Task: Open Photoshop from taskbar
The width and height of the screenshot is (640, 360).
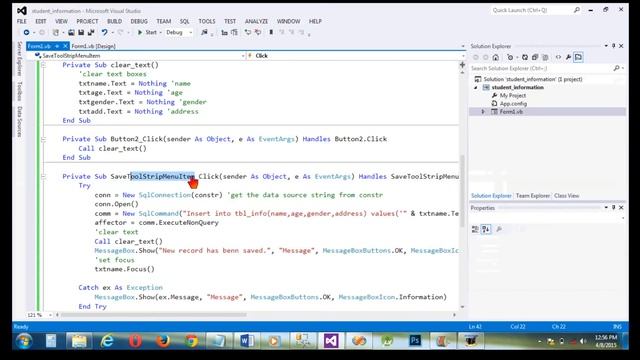Action: tap(415, 341)
